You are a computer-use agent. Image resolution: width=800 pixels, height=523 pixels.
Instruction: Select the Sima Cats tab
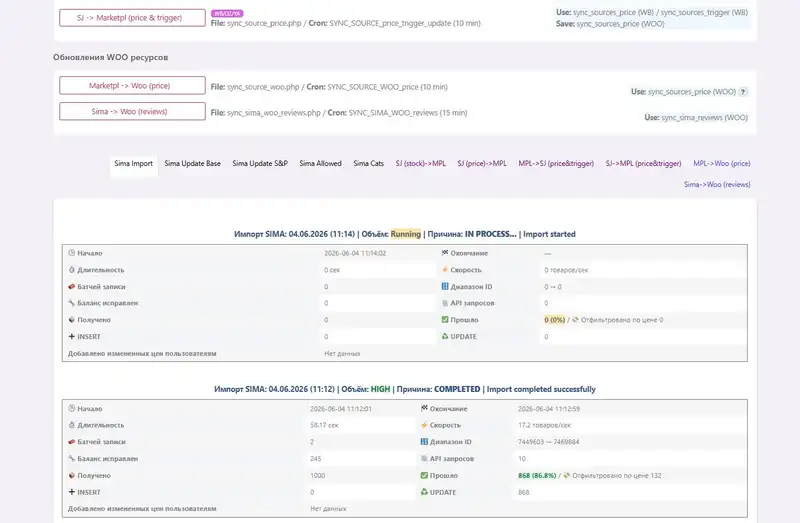[368, 164]
